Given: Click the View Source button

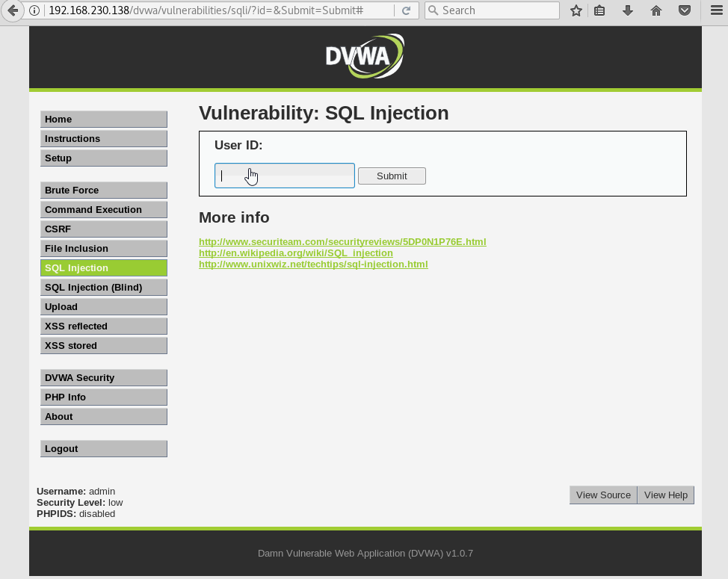Looking at the screenshot, I should (x=603, y=495).
